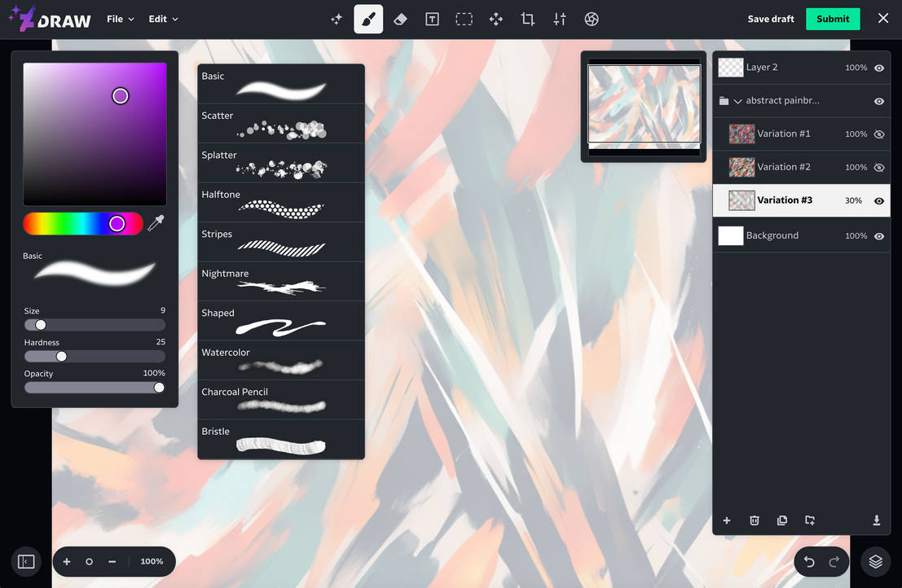Click the Layer 2 100% opacity value

pyautogui.click(x=856, y=68)
